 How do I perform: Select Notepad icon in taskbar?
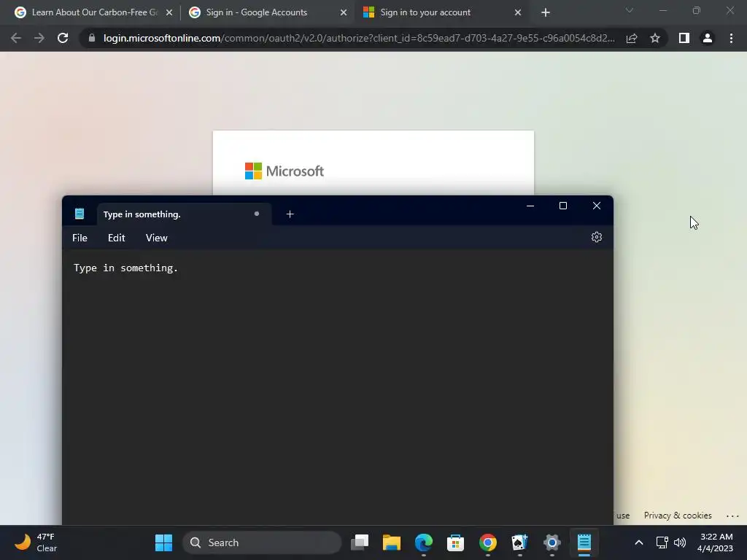point(584,542)
